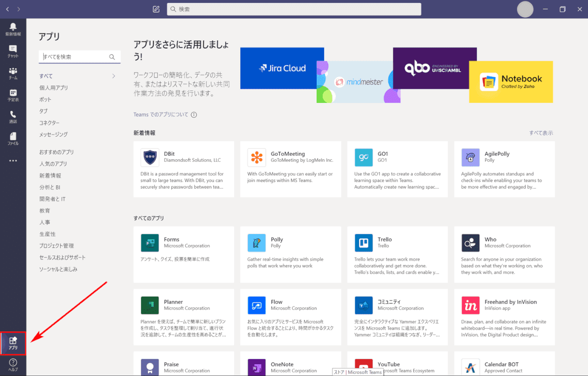Start a new chat with the compose icon
588x376 pixels.
pos(156,9)
